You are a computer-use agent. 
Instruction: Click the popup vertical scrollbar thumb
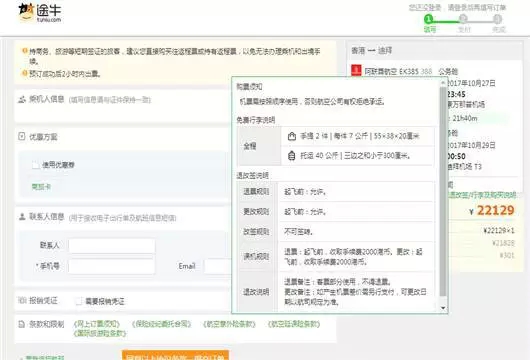[443, 191]
